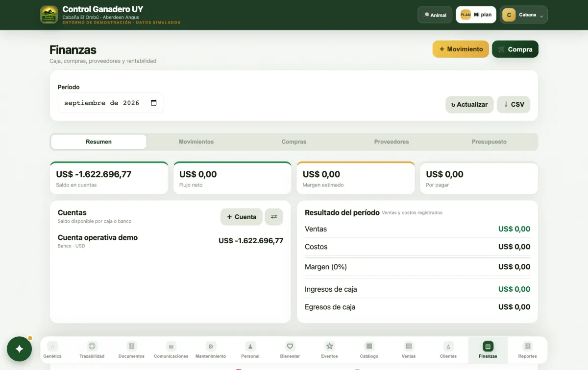Open Mantenimiento in bottom navigation
The image size is (588, 370).
pyautogui.click(x=211, y=350)
